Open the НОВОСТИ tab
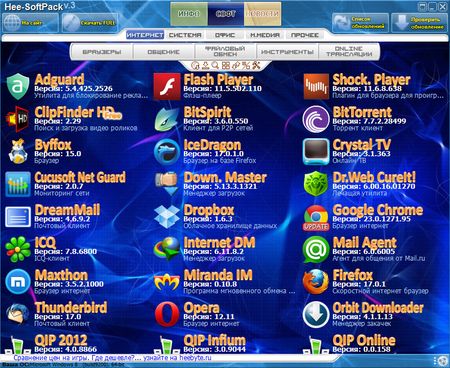 (x=262, y=14)
